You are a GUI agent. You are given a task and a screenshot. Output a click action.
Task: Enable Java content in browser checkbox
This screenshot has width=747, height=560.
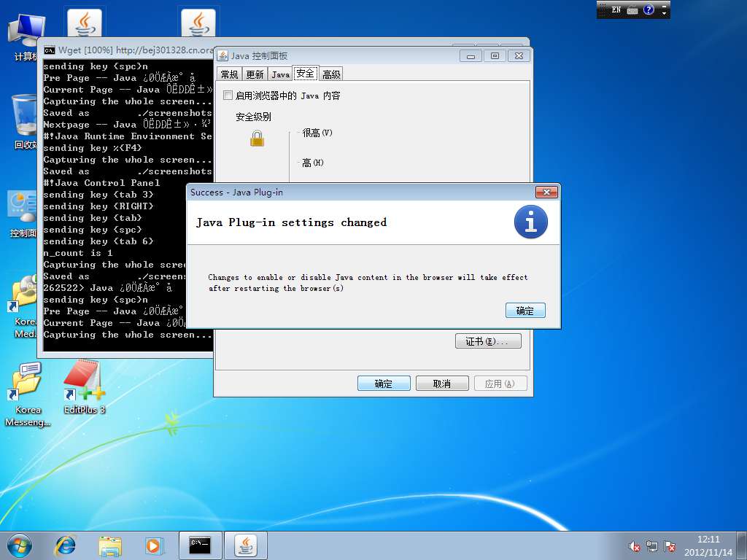click(x=228, y=96)
